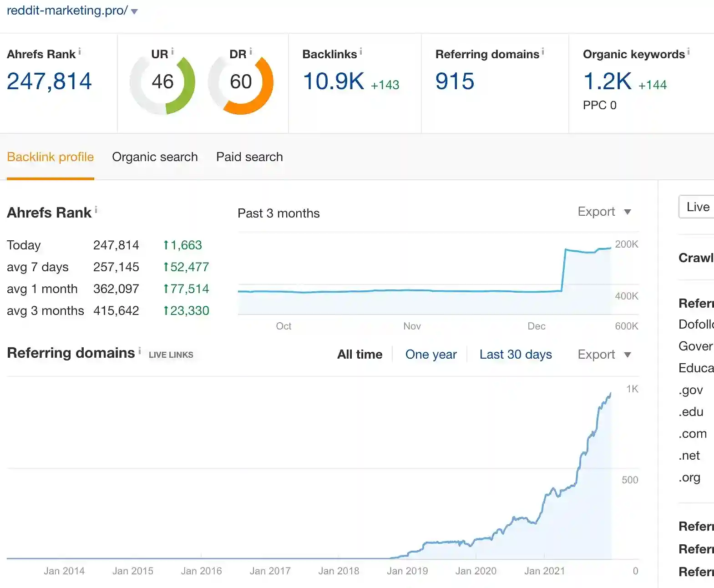
Task: Switch to the Paid search tab
Action: pos(249,157)
